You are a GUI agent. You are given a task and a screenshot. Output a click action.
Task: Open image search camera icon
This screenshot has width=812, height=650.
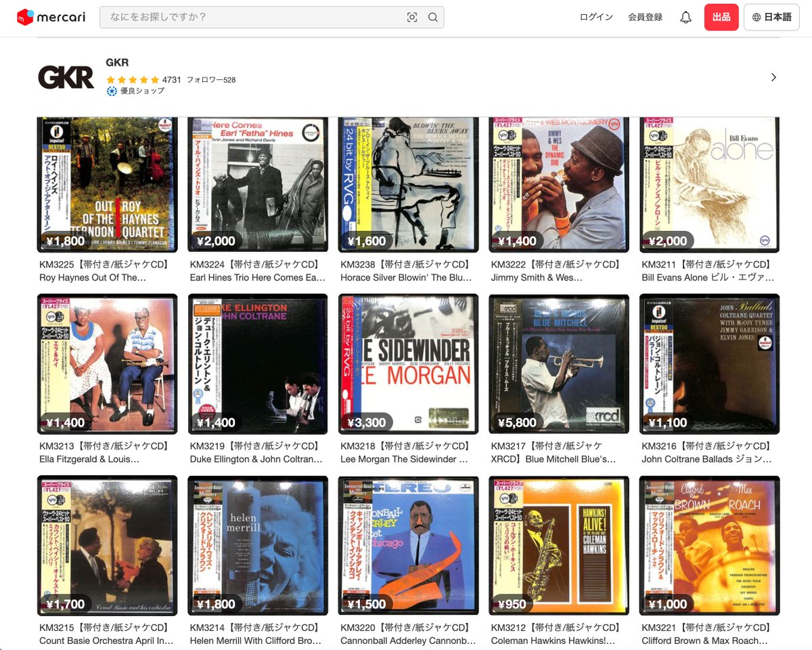click(x=412, y=18)
